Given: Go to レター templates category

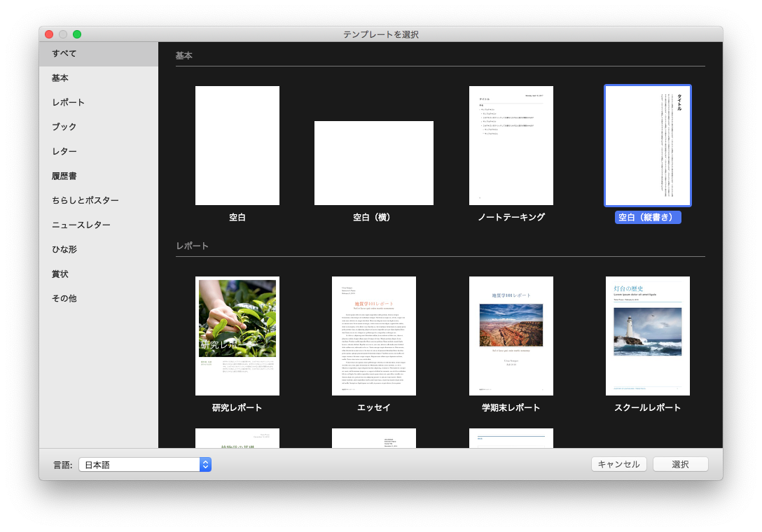Looking at the screenshot, I should click(64, 151).
